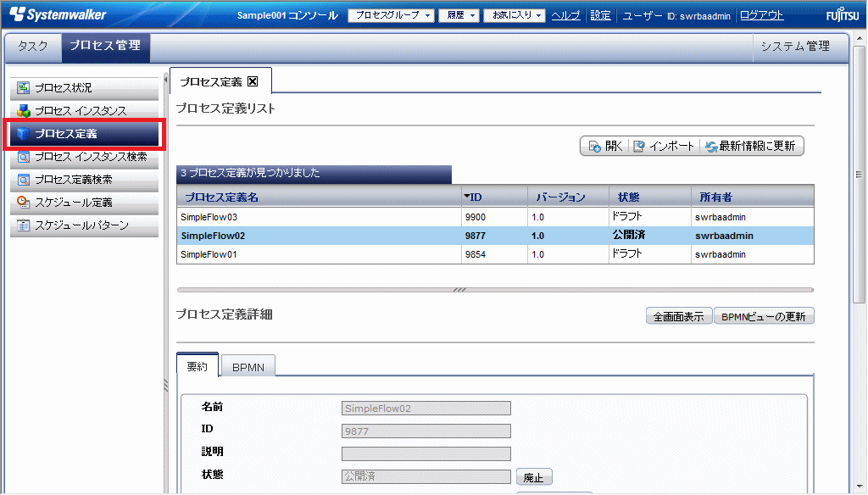Click the プロセス定義検索 magnifier icon
The height and width of the screenshot is (495, 868).
coord(23,180)
